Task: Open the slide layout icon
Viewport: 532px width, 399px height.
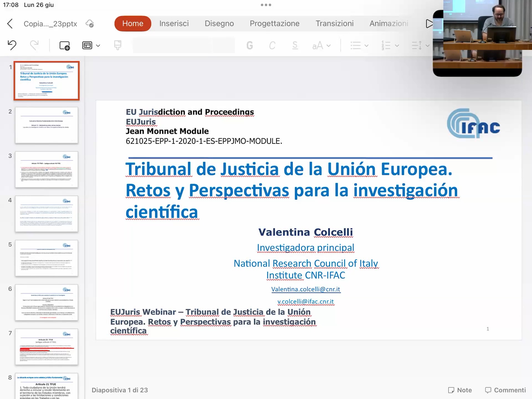Action: 87,45
